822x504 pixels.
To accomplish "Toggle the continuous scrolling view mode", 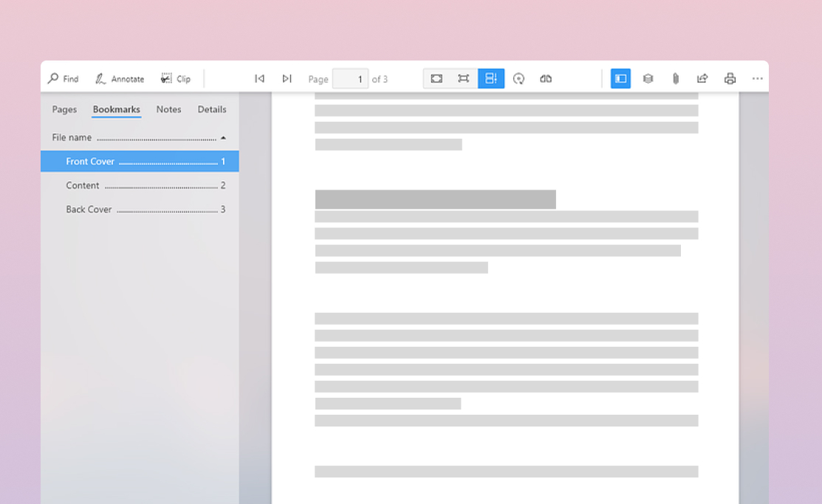I will click(x=491, y=78).
